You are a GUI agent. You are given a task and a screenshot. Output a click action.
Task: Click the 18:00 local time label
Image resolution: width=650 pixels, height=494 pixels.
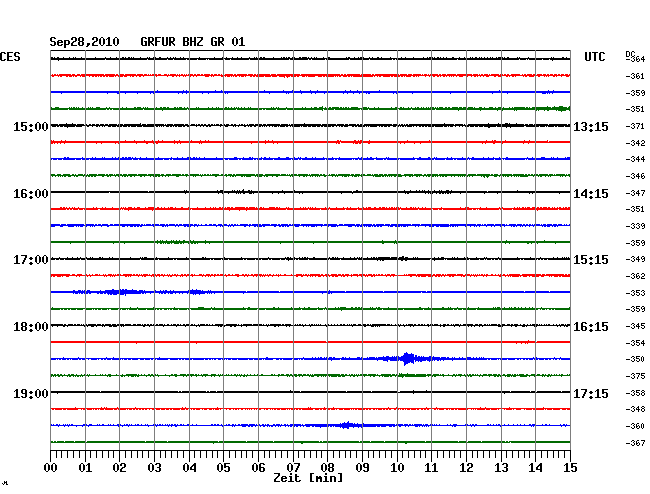(x=31, y=327)
